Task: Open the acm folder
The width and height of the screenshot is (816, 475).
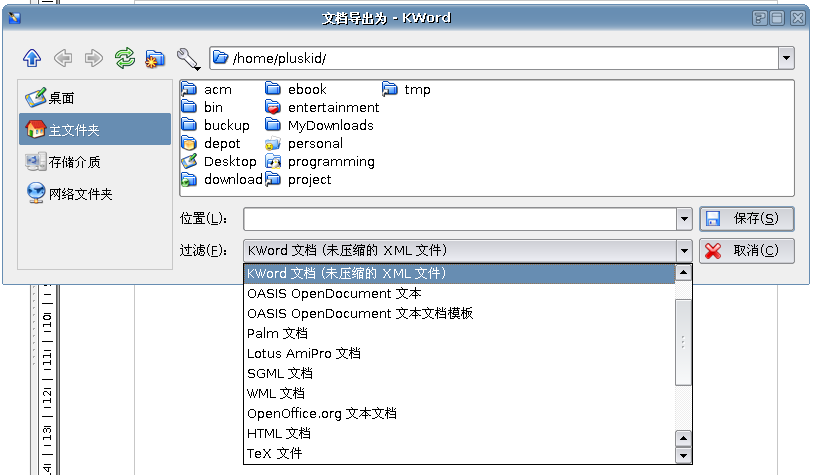Action: (207, 89)
